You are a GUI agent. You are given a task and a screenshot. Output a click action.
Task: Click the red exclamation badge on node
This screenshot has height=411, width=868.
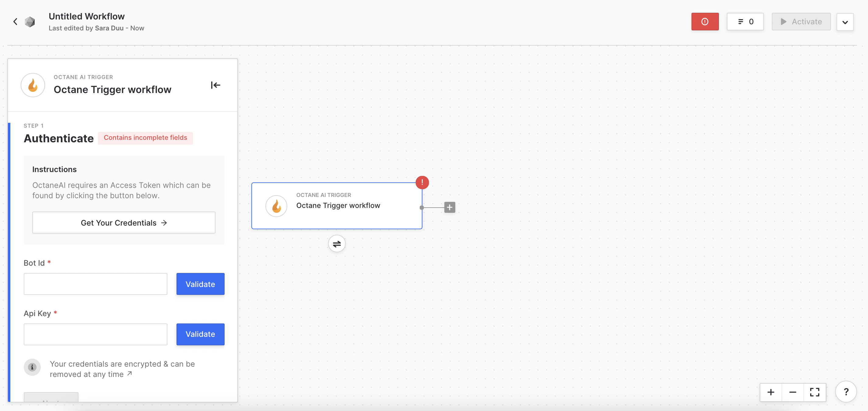422,182
